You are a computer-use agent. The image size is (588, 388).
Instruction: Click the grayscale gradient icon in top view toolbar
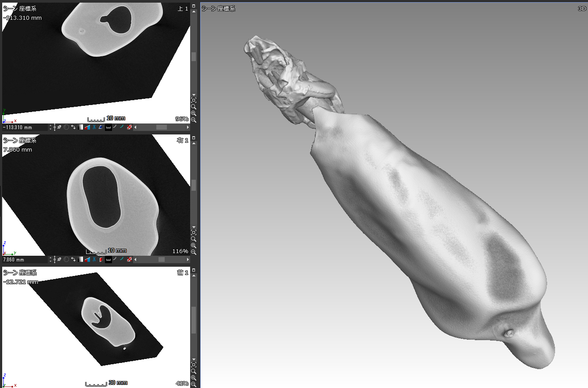(x=81, y=127)
